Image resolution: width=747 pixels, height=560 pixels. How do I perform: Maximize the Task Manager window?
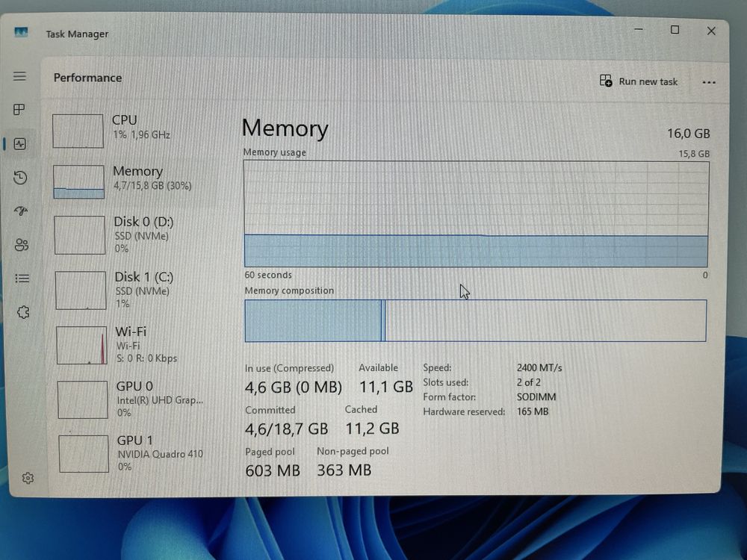coord(675,30)
